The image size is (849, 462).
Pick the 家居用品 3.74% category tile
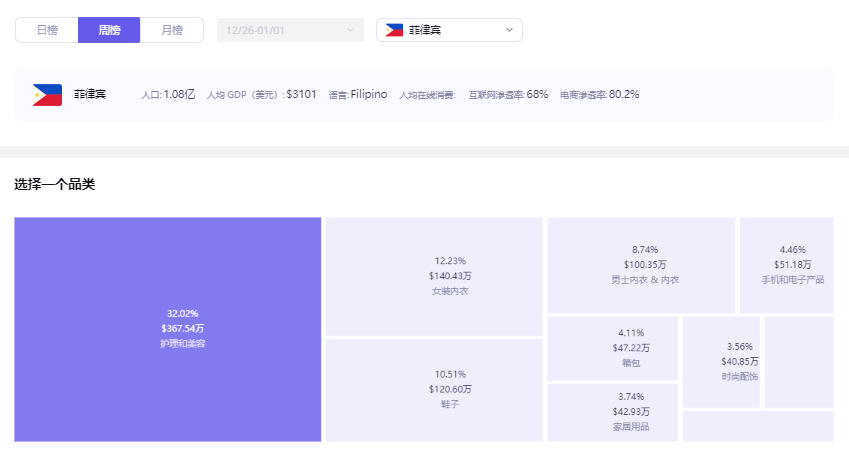pyautogui.click(x=612, y=412)
